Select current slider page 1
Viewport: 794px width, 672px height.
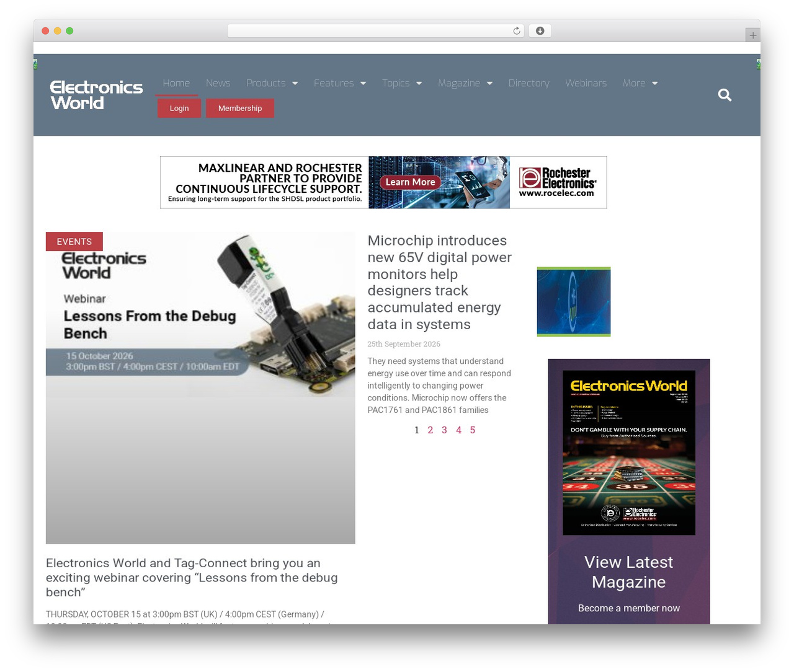point(417,430)
